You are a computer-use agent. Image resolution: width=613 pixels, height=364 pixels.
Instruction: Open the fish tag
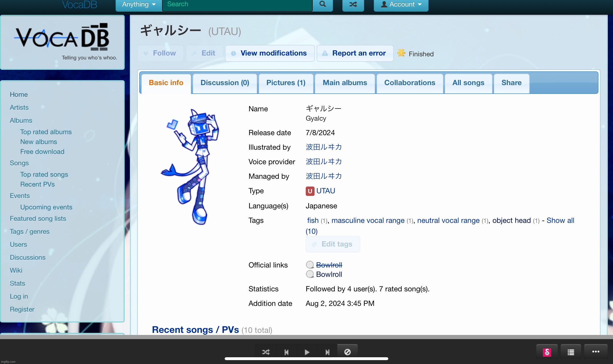313,221
